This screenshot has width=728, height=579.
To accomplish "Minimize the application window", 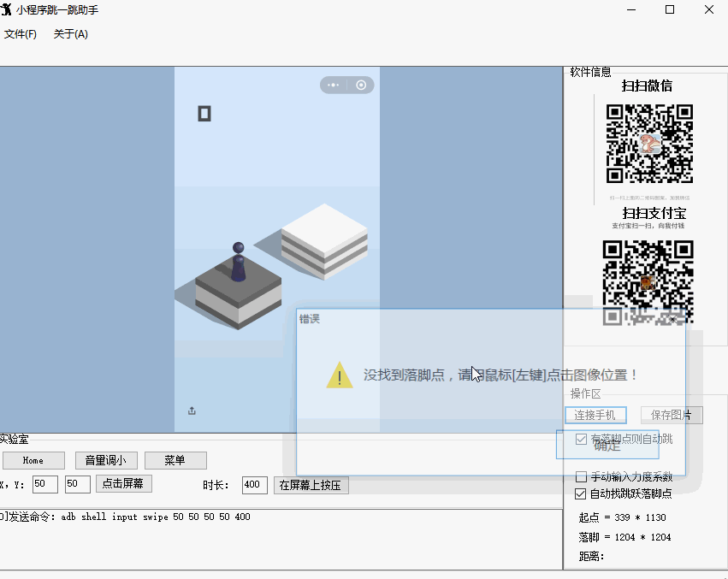I will click(x=631, y=9).
